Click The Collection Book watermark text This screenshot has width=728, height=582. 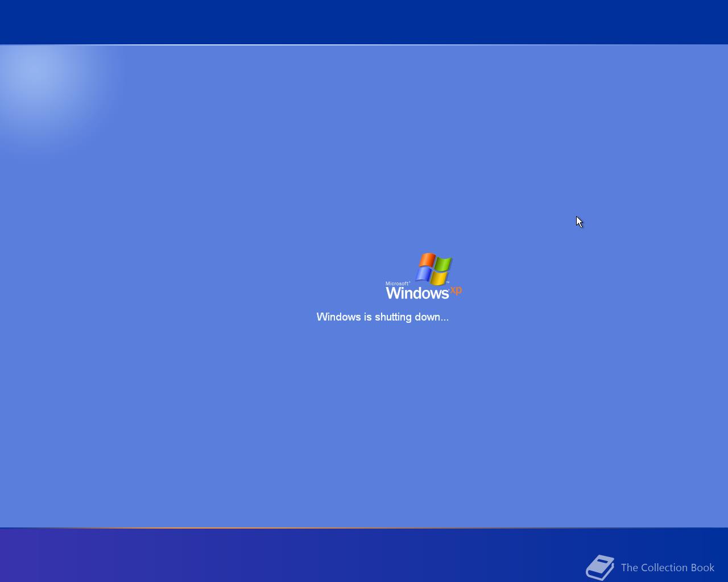coord(667,568)
